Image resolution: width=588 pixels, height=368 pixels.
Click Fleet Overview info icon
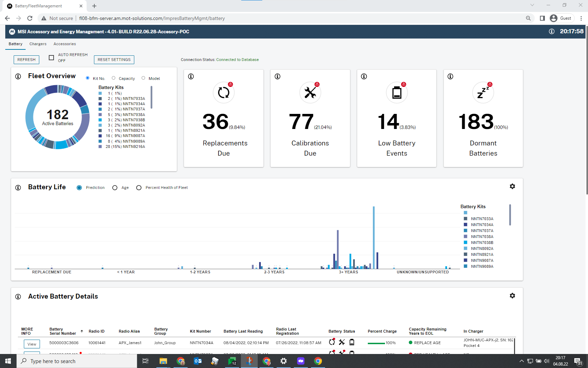pos(18,76)
